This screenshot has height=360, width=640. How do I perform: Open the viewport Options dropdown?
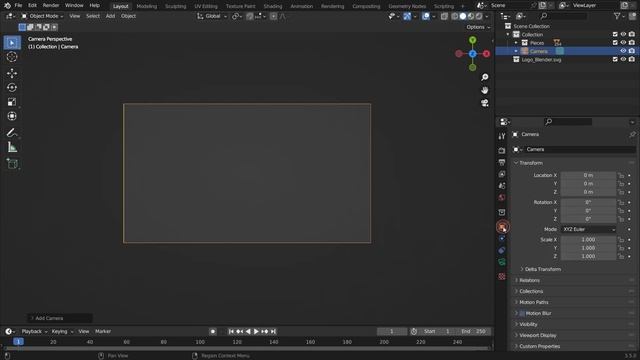[x=478, y=27]
